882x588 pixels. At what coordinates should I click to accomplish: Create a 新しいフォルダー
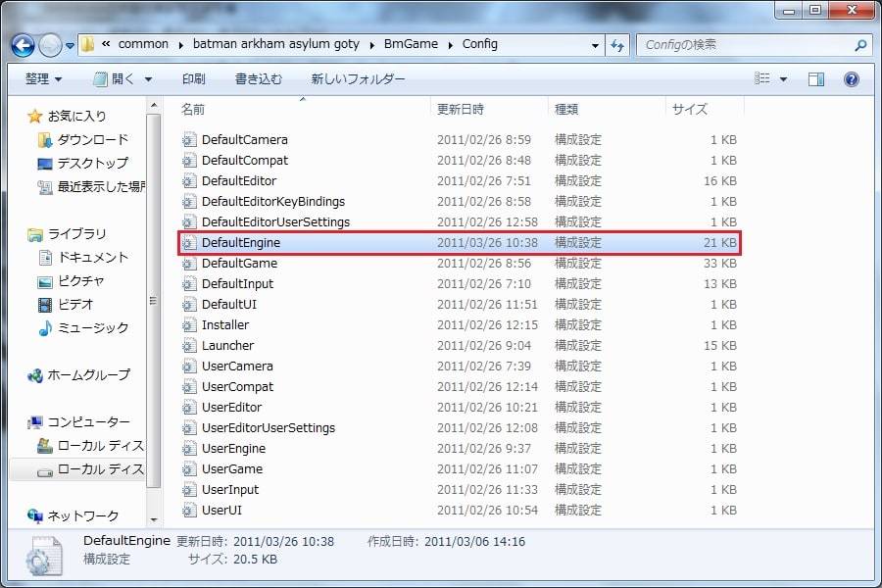point(358,78)
